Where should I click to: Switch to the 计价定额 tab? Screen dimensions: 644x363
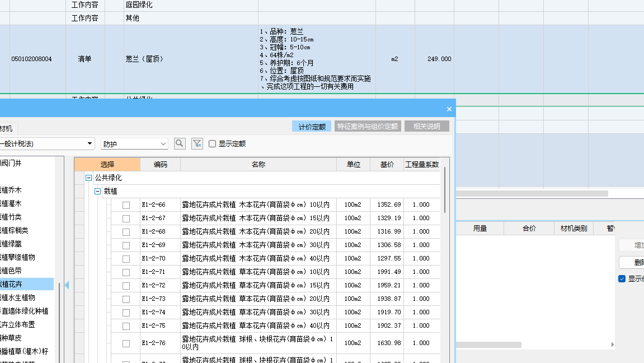point(312,127)
